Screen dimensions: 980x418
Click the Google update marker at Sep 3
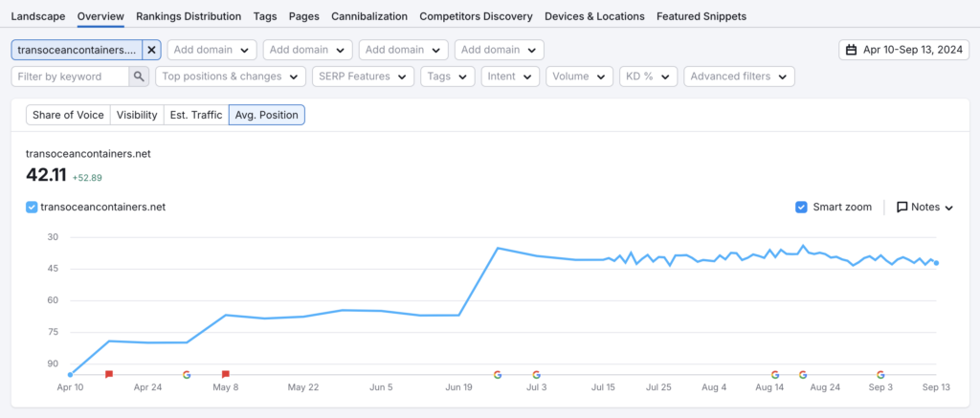click(x=880, y=375)
